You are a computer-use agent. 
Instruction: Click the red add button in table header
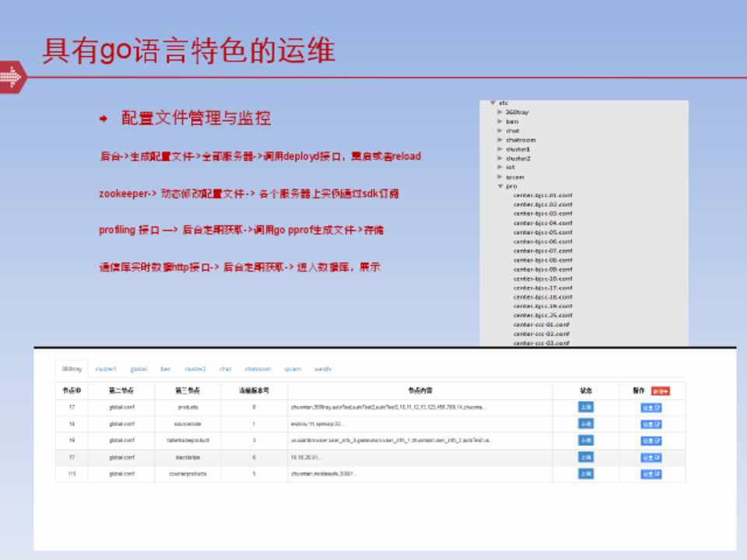(660, 391)
